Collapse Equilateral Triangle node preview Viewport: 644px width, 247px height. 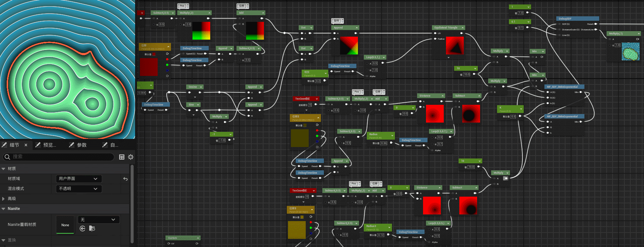tap(463, 27)
